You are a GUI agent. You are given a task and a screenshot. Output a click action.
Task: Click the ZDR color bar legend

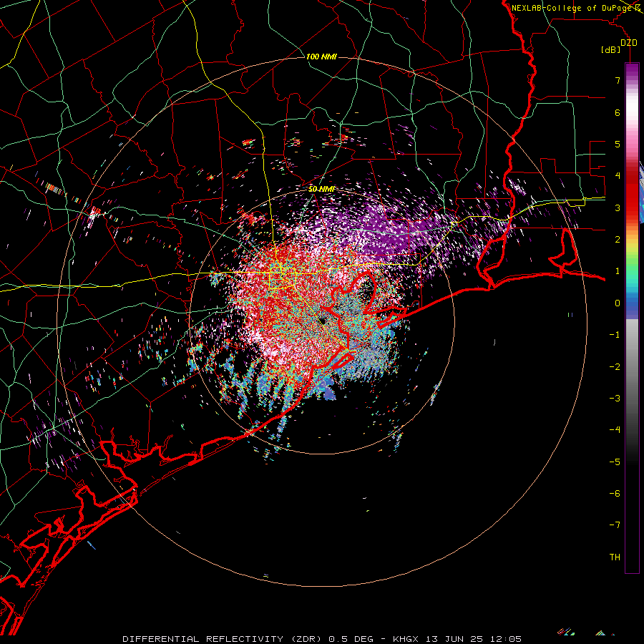(x=632, y=318)
